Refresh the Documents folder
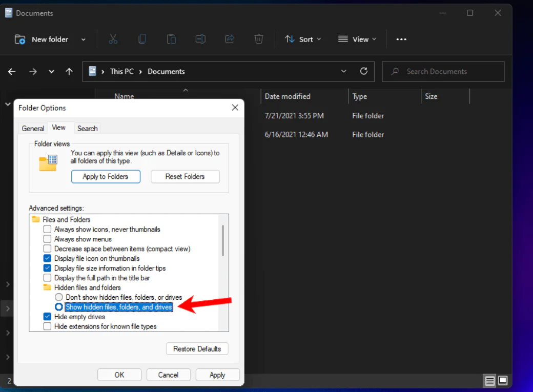The width and height of the screenshot is (533, 392). point(364,71)
